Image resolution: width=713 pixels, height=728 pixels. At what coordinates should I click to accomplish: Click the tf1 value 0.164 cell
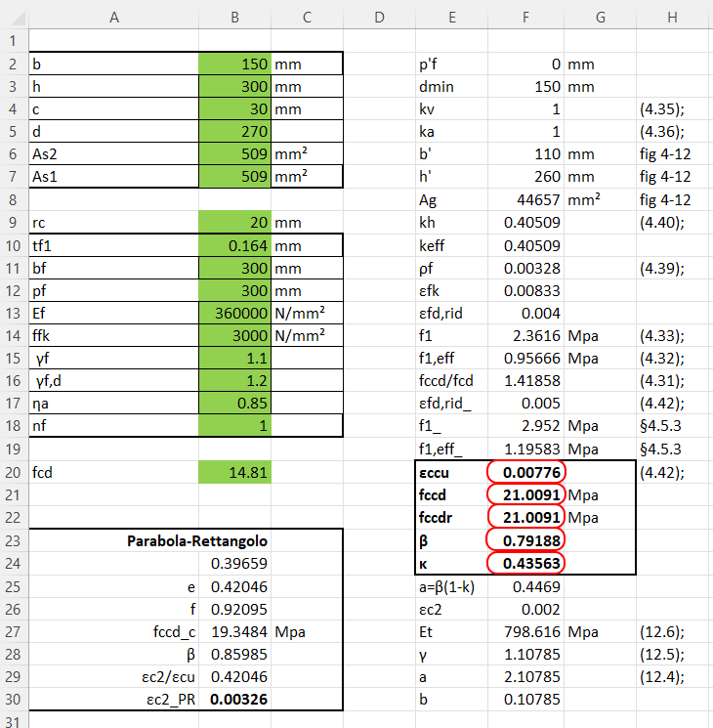[x=234, y=245]
